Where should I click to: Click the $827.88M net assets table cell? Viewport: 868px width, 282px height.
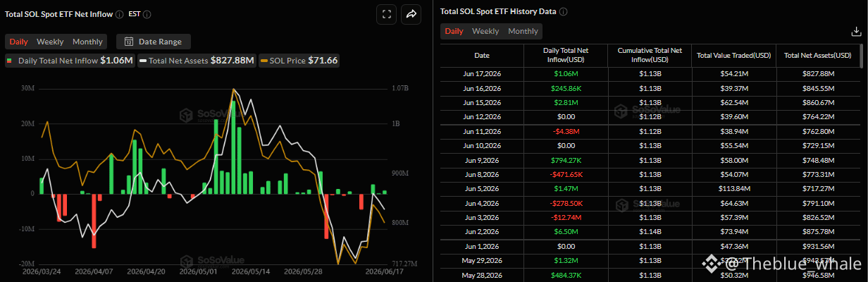pos(818,73)
